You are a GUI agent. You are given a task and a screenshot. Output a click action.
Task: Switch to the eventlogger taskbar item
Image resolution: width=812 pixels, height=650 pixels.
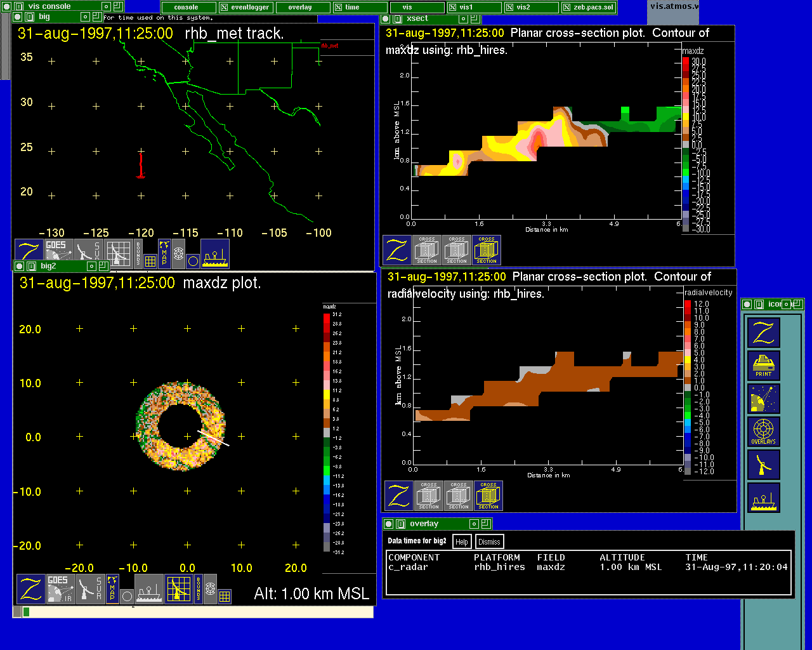[x=247, y=8]
